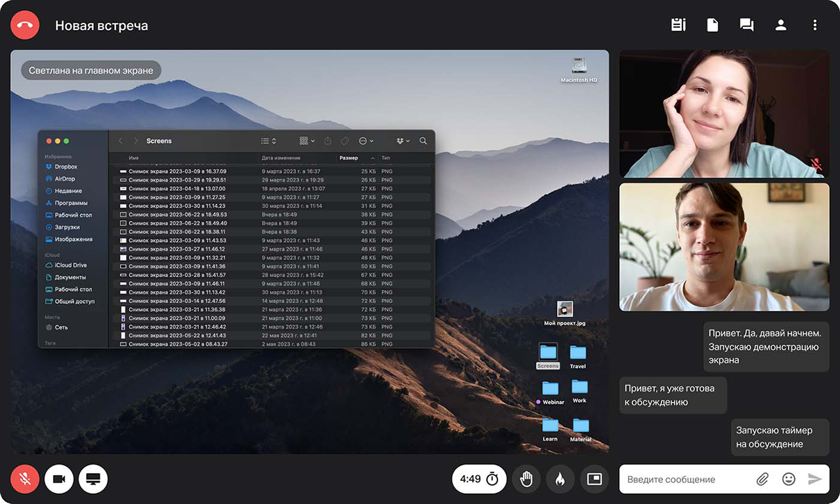Expand the Finder view options dropdown

pos(268,141)
